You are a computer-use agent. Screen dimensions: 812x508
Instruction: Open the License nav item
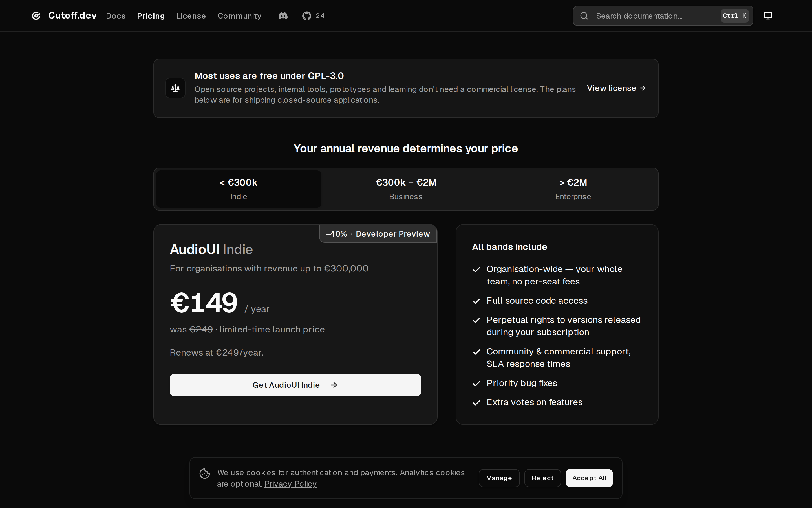191,16
